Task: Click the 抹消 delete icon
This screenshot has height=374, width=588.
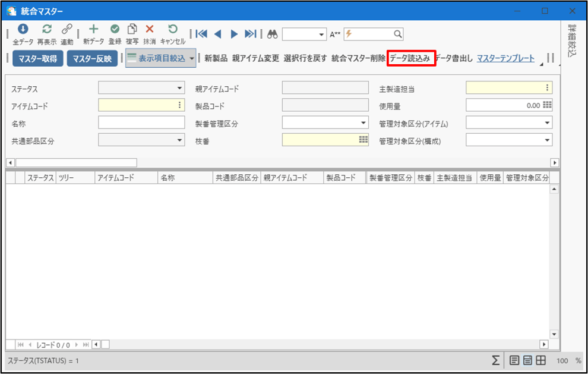Action: pyautogui.click(x=150, y=30)
